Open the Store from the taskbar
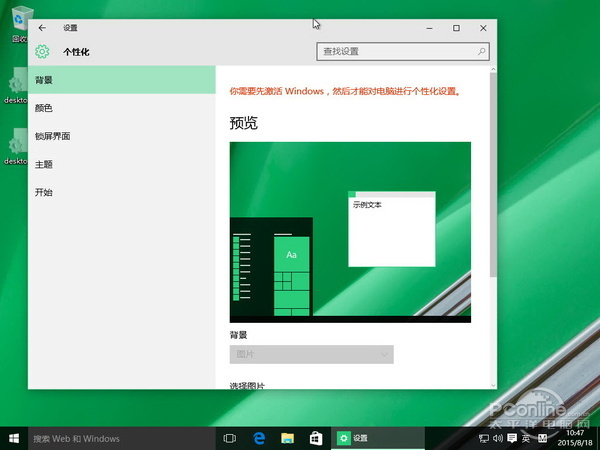 (315, 438)
